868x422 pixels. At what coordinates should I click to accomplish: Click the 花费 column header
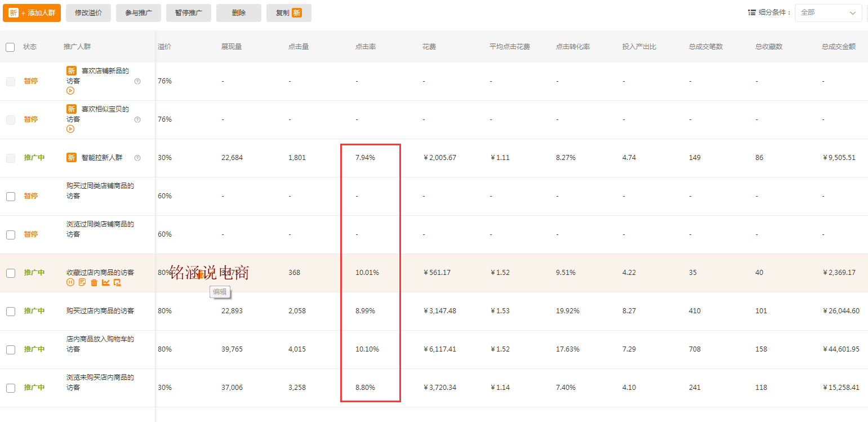(x=429, y=47)
